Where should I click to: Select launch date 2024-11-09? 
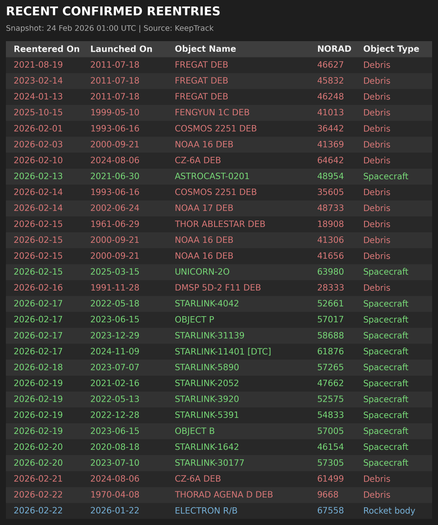[x=115, y=351]
